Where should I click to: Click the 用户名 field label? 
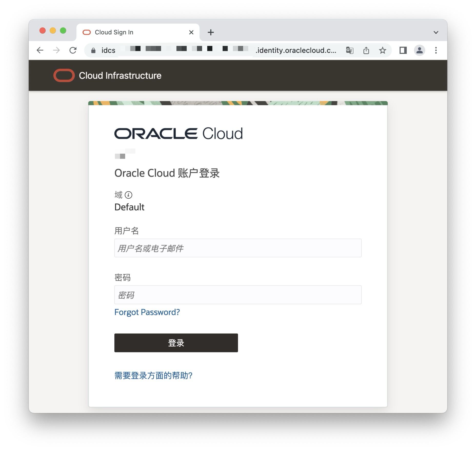pos(126,231)
